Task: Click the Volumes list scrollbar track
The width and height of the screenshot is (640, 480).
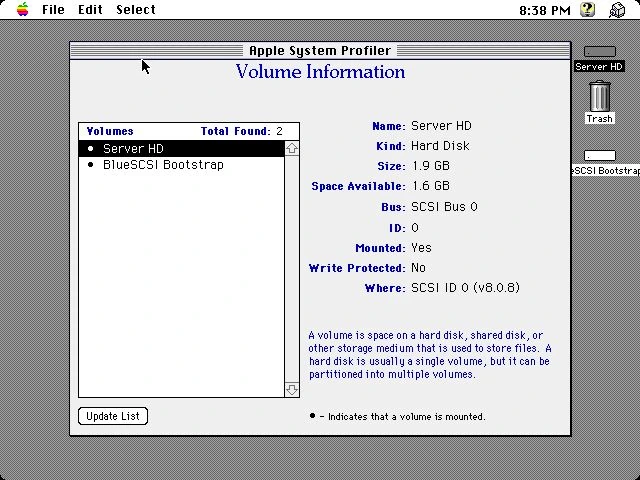Action: [x=292, y=270]
